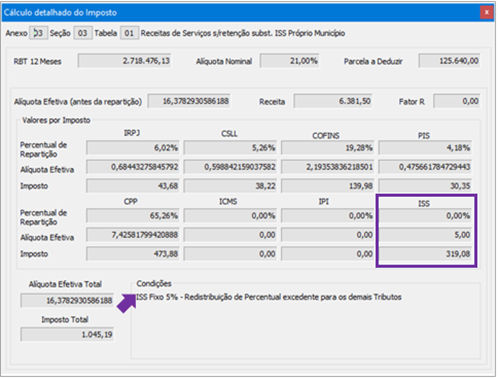498x378 pixels.
Task: Select Alíquota Efetiva Total 16,3782930586188
Action: coord(67,300)
